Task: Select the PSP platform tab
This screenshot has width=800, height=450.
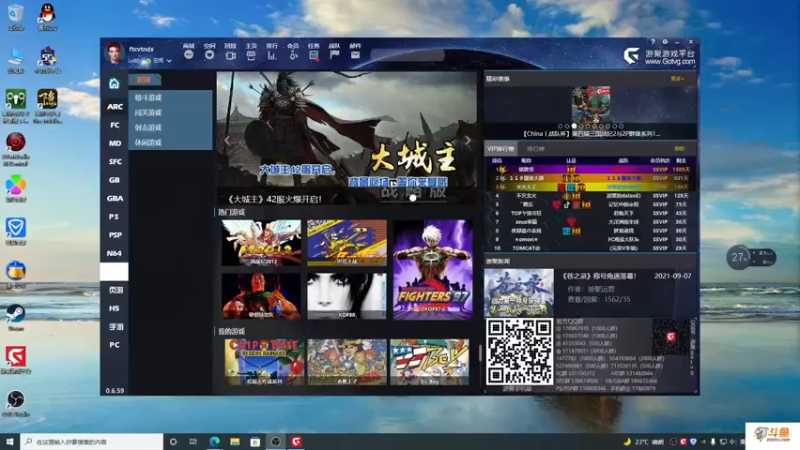Action: tap(114, 235)
